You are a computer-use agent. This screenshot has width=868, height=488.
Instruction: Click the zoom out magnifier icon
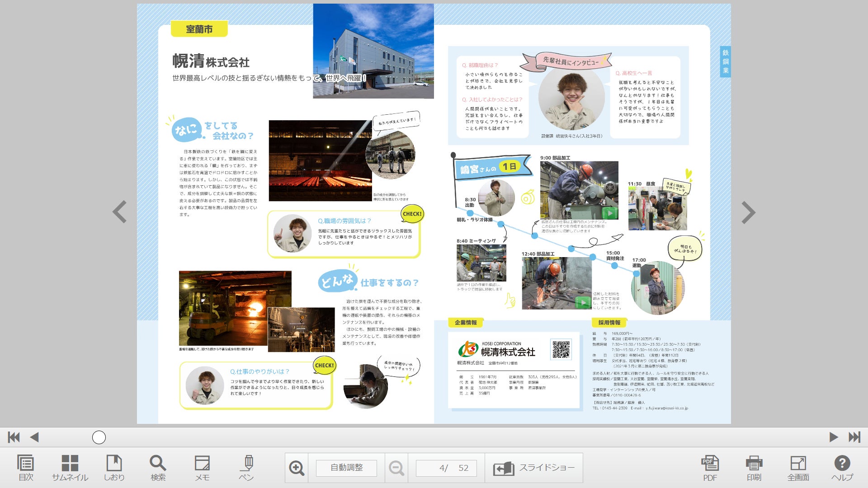396,468
